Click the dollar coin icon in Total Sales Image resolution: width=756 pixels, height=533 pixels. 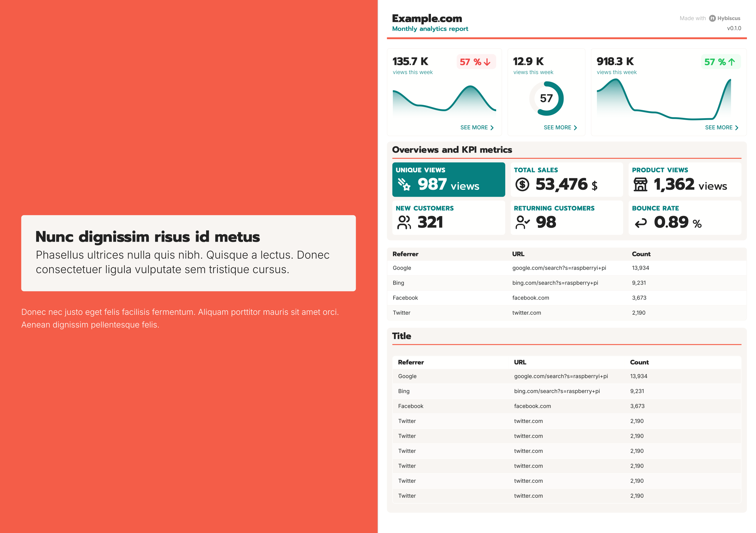(522, 184)
